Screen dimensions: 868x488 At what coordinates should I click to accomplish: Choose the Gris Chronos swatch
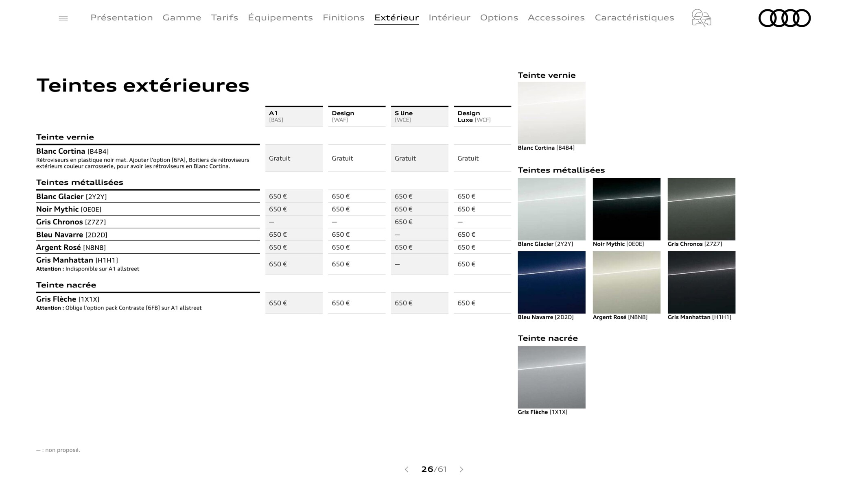[701, 209]
